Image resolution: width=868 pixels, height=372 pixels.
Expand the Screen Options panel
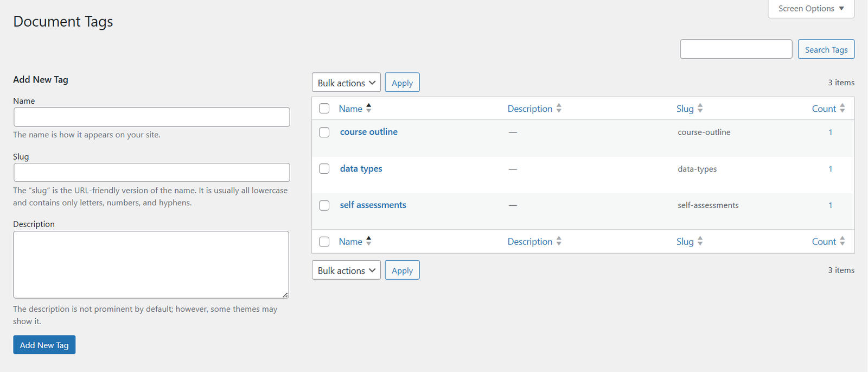click(x=811, y=9)
